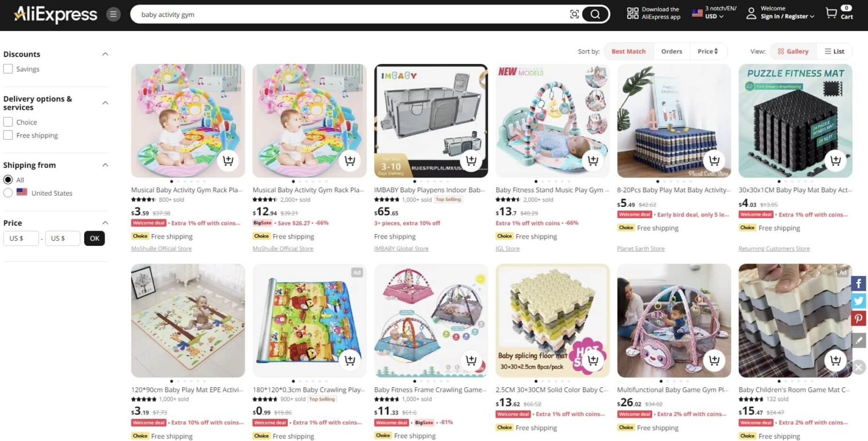Add IMBABY Playpens to cart icon

471,161
